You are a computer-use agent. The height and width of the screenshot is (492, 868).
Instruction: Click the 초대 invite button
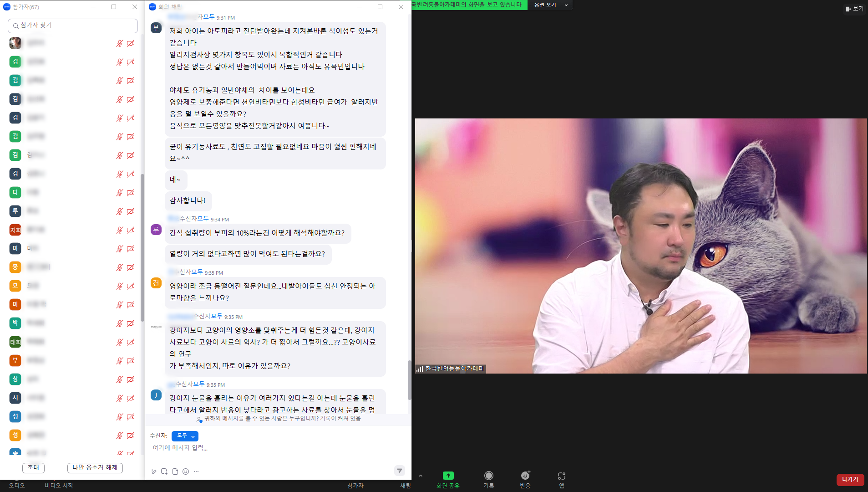tap(33, 468)
